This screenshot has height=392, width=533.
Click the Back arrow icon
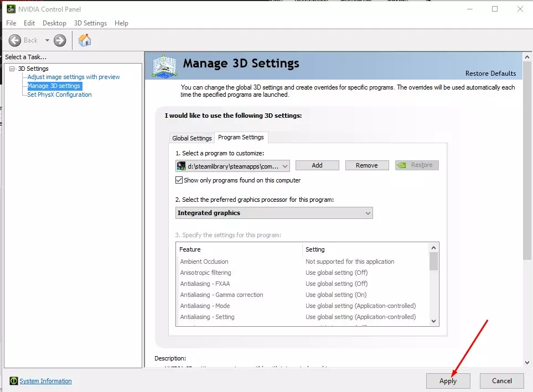(x=14, y=40)
